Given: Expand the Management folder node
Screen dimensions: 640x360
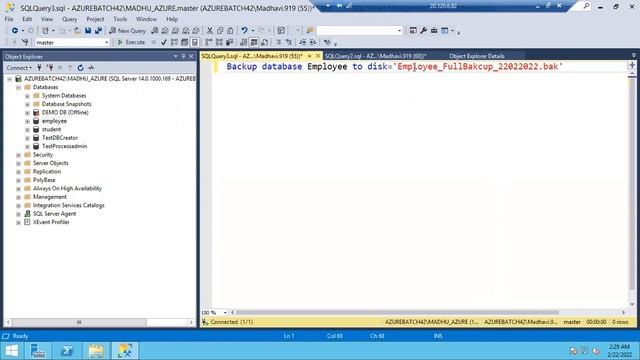Looking at the screenshot, I should tap(18, 197).
